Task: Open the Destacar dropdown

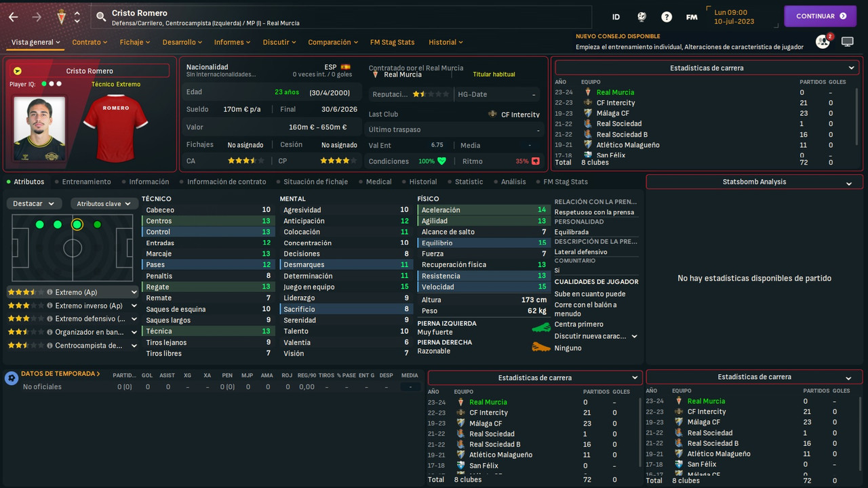Action: pyautogui.click(x=34, y=203)
